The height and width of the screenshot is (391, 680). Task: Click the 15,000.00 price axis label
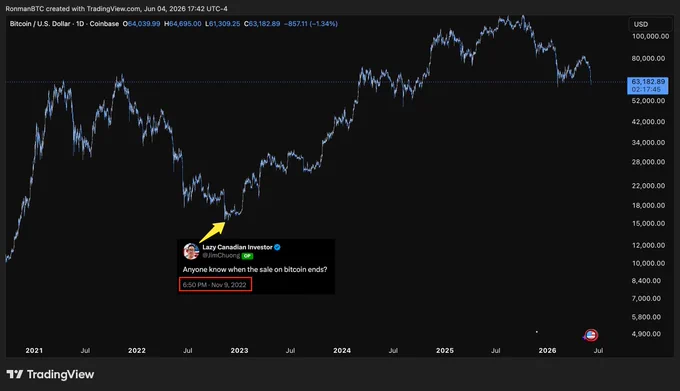pos(648,224)
